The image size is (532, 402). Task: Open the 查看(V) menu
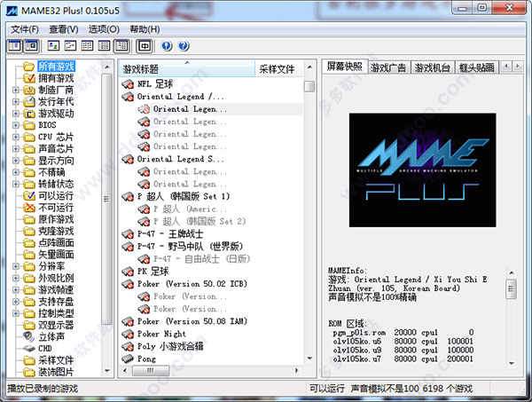(x=64, y=29)
